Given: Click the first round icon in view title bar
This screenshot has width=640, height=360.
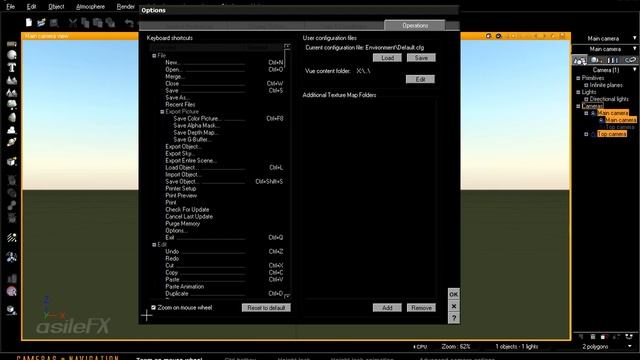Looking at the screenshot, I should tap(489, 36).
